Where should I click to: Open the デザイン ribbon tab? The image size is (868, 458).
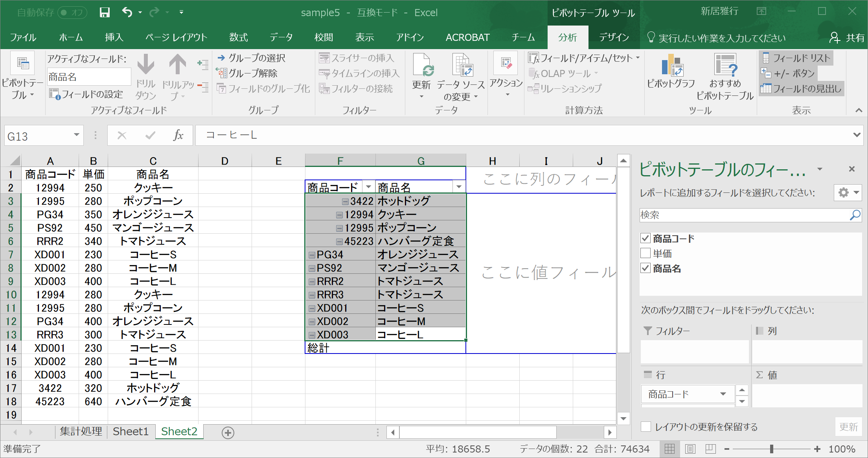pyautogui.click(x=614, y=38)
